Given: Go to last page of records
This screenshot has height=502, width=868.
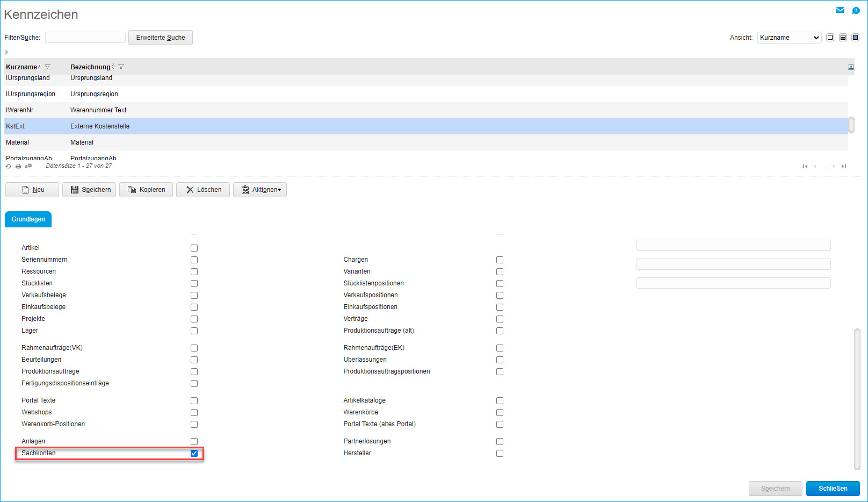Looking at the screenshot, I should point(844,167).
